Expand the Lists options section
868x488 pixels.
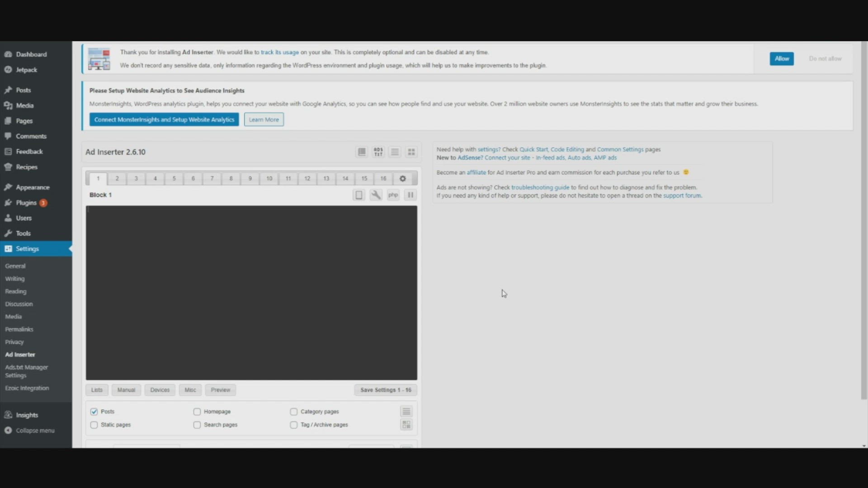[97, 390]
